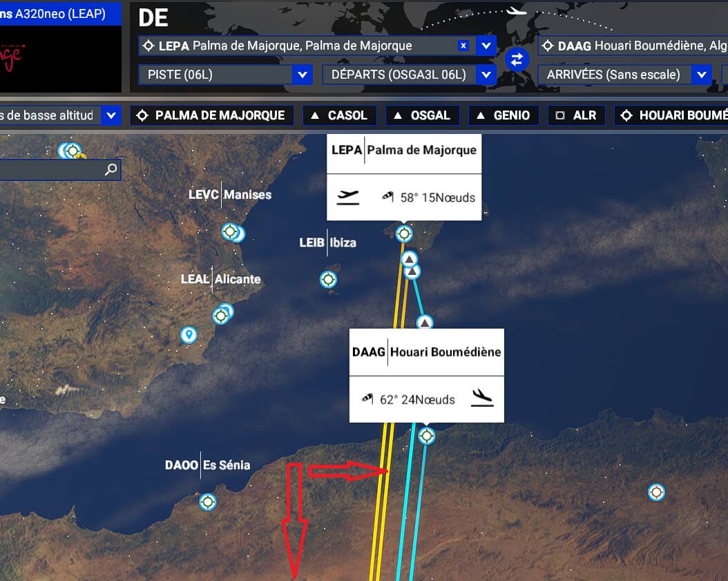Clear LEPA departure airport selection

click(463, 46)
